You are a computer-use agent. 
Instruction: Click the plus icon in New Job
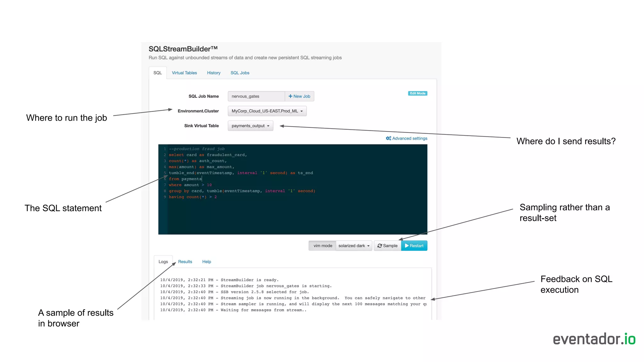(290, 96)
